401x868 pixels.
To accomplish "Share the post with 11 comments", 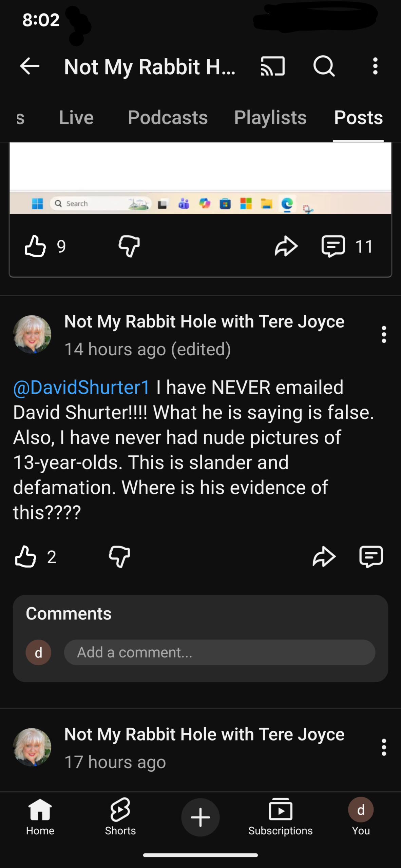I will (x=286, y=246).
